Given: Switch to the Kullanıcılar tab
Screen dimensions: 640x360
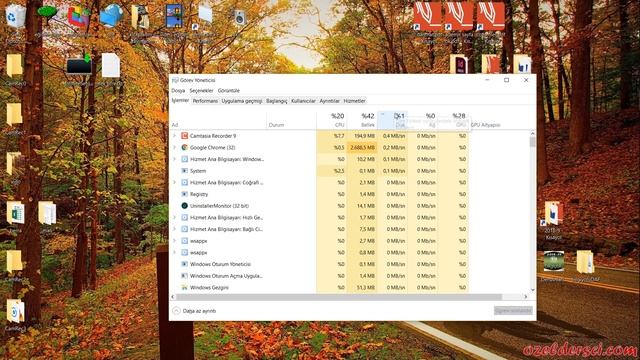Looking at the screenshot, I should click(x=303, y=101).
